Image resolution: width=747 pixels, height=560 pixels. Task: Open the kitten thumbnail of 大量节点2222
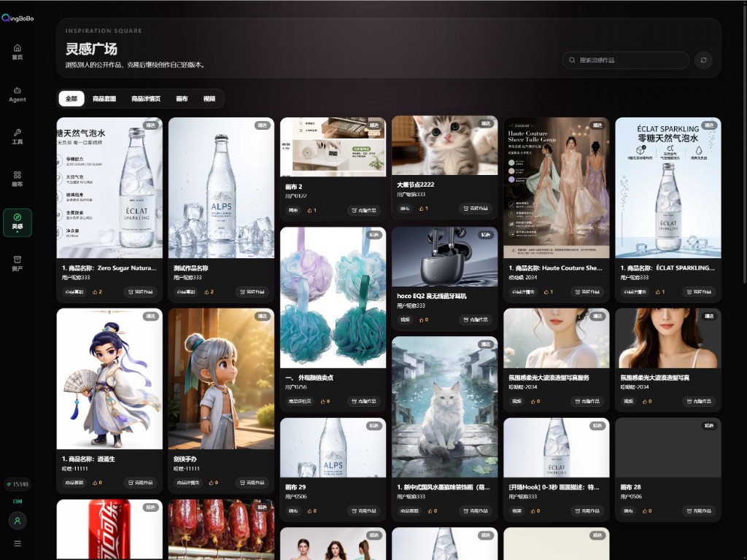pyautogui.click(x=444, y=145)
